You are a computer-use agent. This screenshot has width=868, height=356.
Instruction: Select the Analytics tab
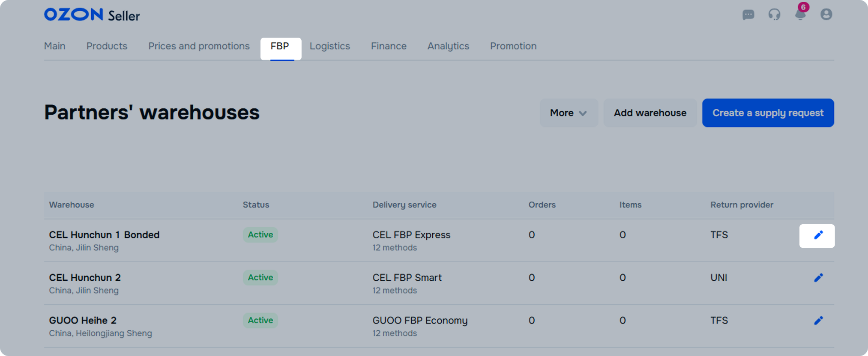pos(448,46)
